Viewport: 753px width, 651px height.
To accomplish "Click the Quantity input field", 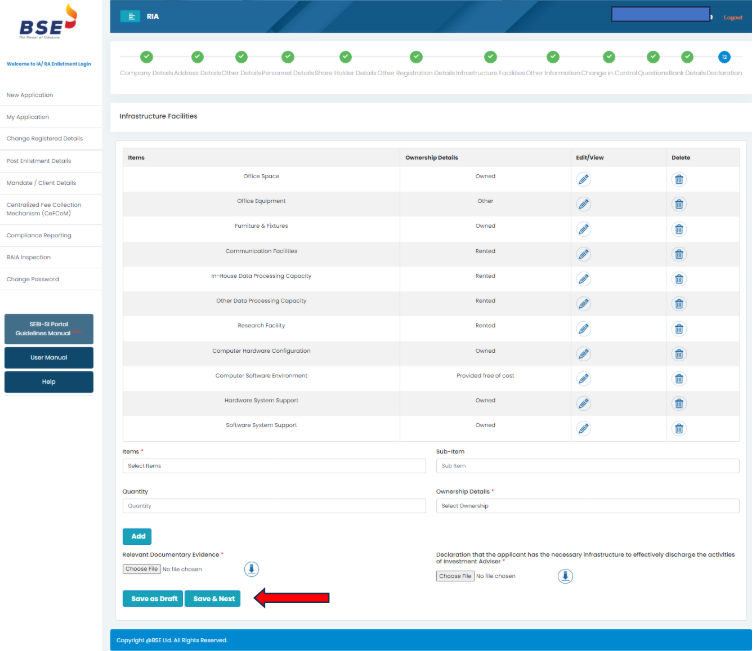I will (x=273, y=506).
